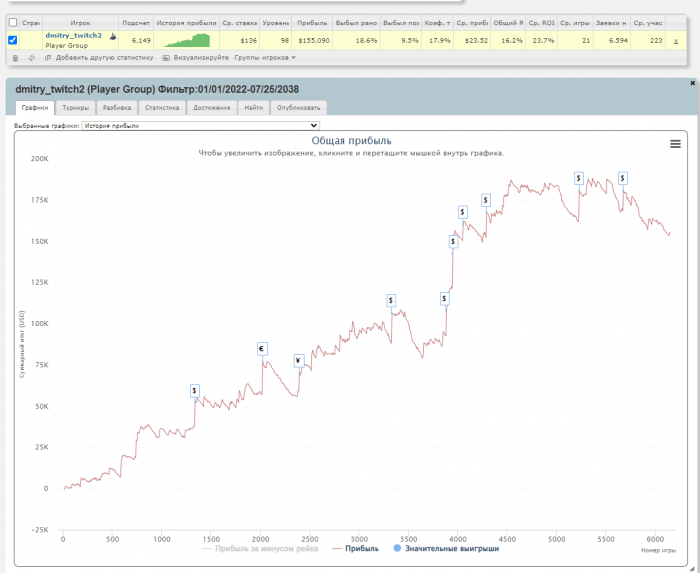Expand the Группы игроков dropdown

coord(265,58)
